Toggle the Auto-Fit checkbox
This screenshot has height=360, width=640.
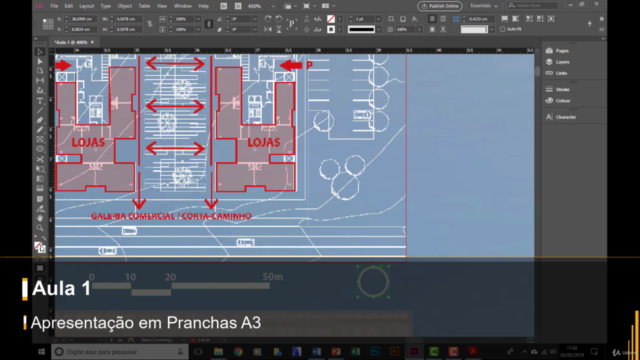[x=503, y=29]
